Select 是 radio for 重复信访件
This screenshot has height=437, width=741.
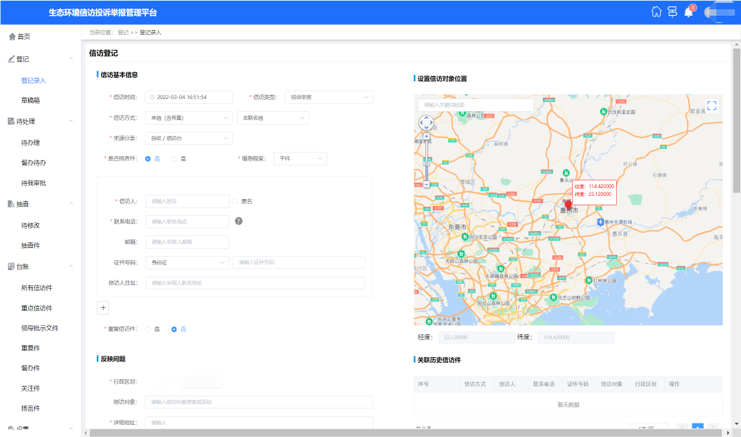coord(148,329)
